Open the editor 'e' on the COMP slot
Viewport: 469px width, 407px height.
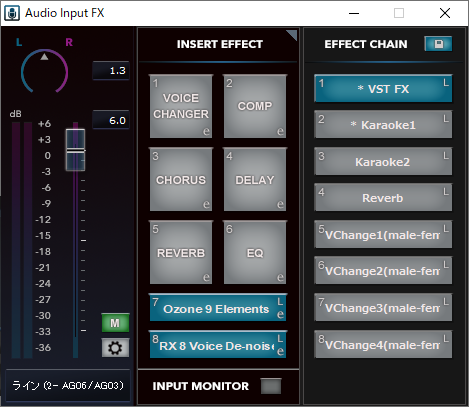pos(280,131)
